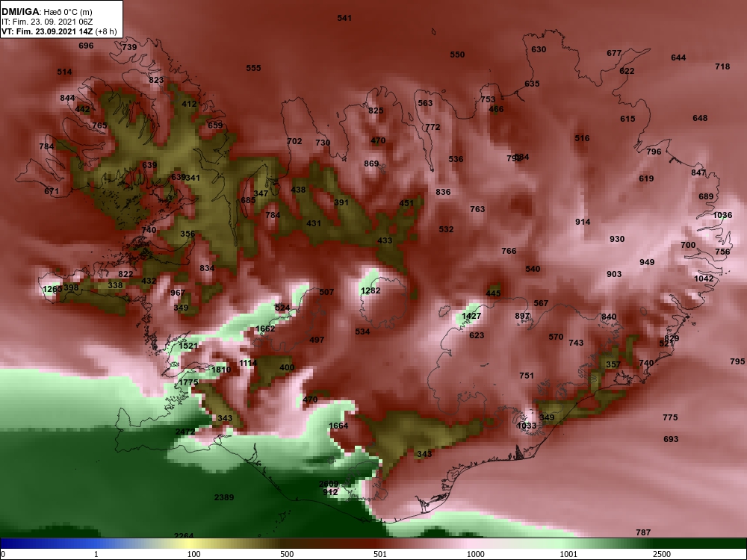Viewport: 747px width, 560px height.
Task: Click the 500 label on the color scale
Action: coord(287,554)
